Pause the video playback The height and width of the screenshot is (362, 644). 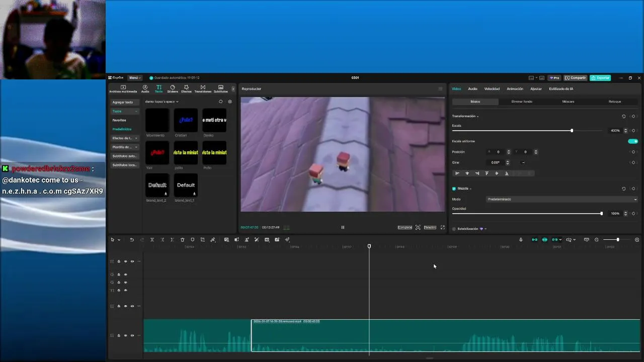click(x=343, y=227)
